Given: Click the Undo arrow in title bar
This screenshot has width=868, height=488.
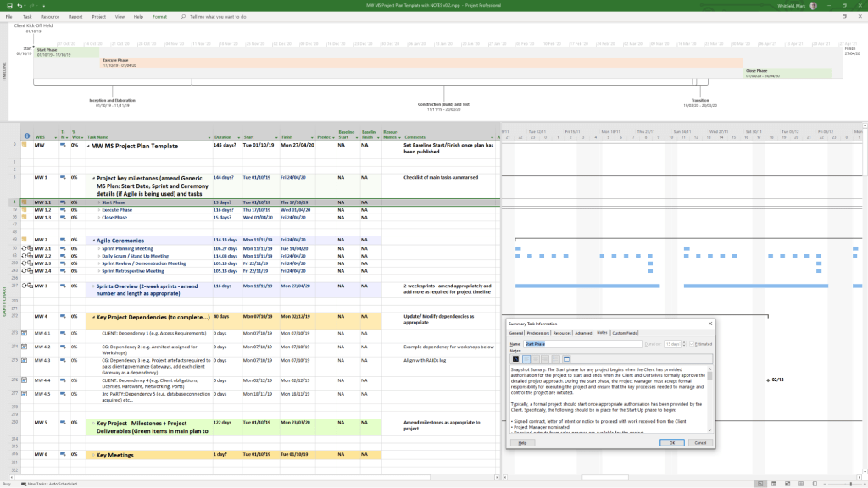Looking at the screenshot, I should click(19, 5).
